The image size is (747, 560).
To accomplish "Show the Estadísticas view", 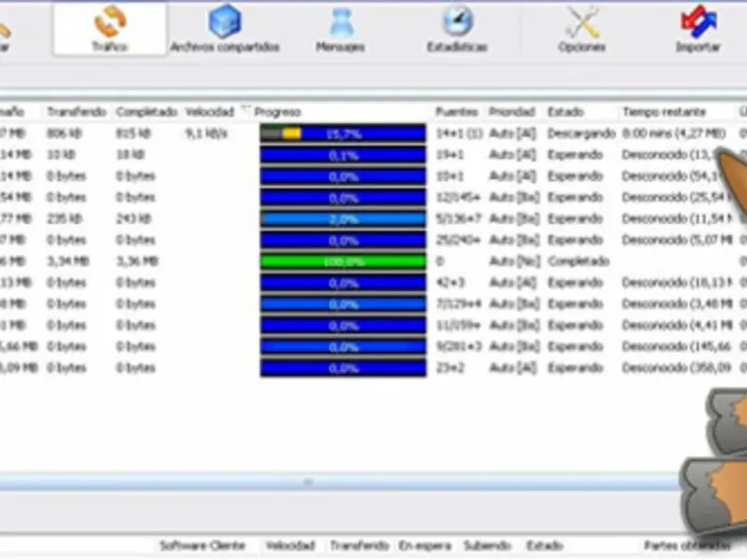I will pos(457,29).
